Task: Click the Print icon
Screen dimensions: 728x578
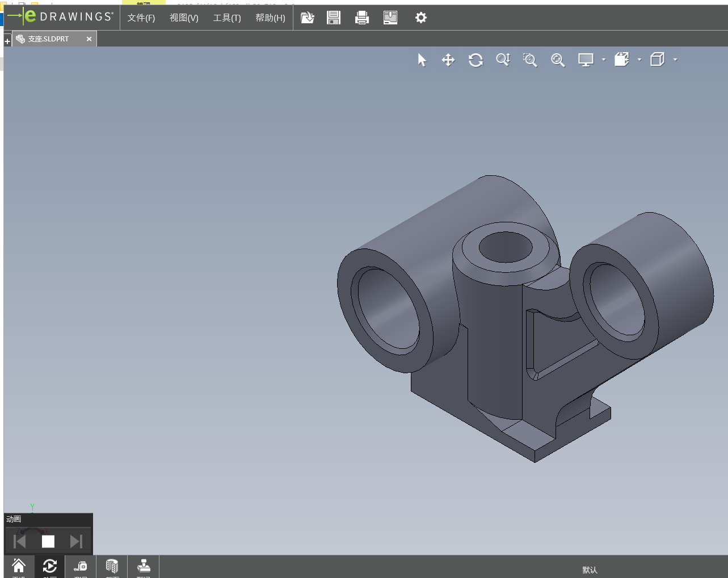Action: tap(361, 18)
